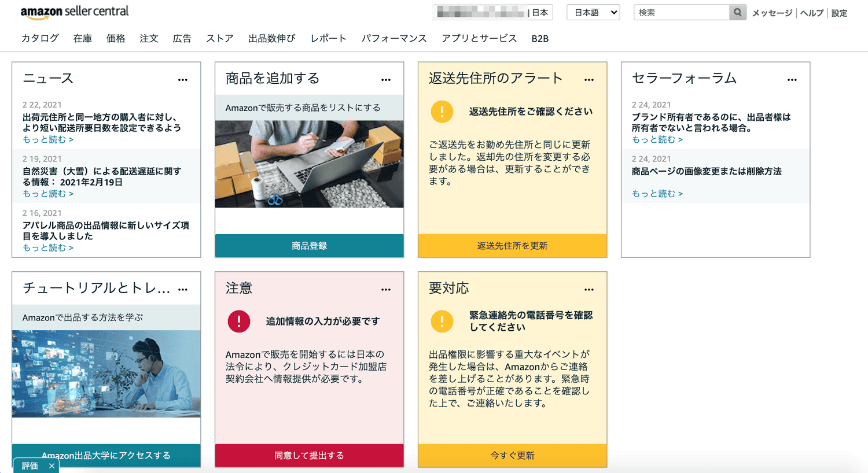The image size is (868, 473).
Task: Click forum post 商品ページの画像変更または削除方法
Action: click(707, 172)
